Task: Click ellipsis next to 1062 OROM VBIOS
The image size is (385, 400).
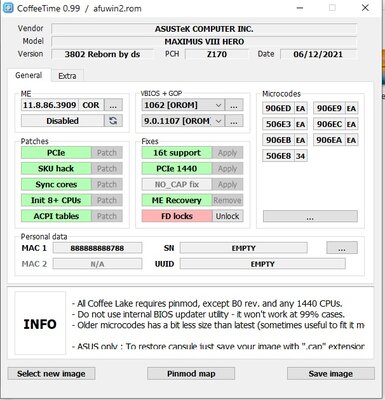Action: click(x=234, y=105)
